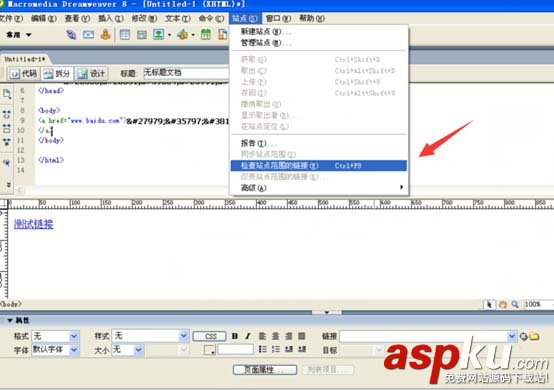Open the 常用 insert category dropdown
This screenshot has width=554, height=390.
coord(19,35)
